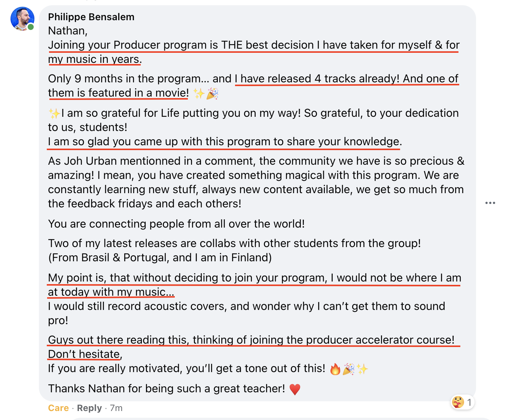Click the Philippe Bensalem name link
506x420 pixels.
[91, 17]
